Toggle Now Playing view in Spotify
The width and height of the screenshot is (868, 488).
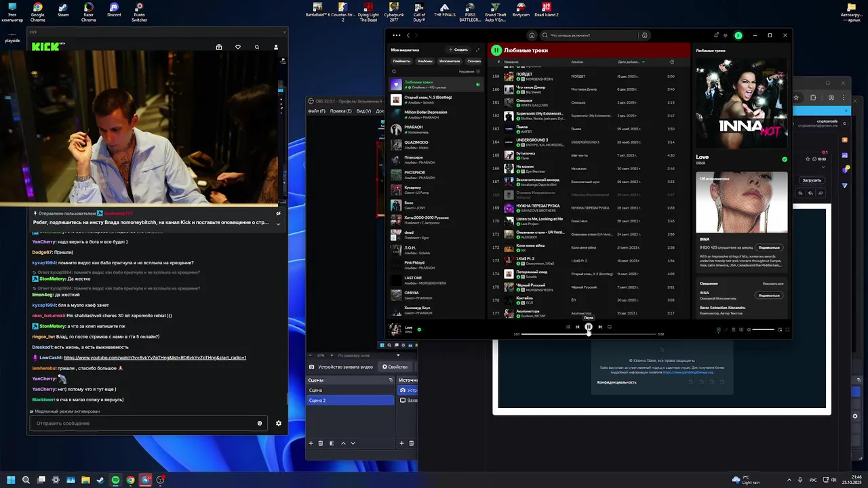pyautogui.click(x=718, y=329)
